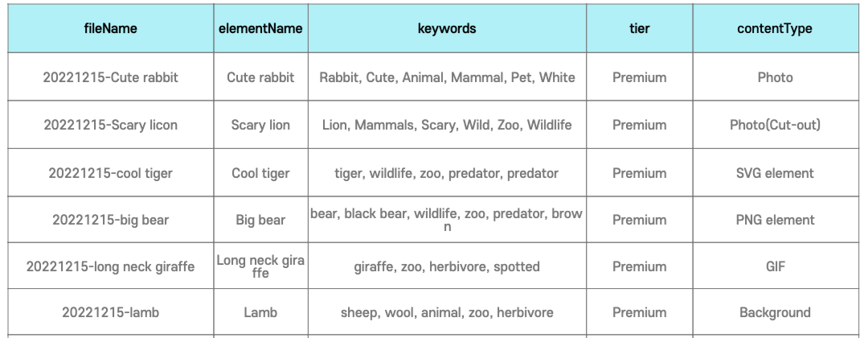
Task: Select the Rabbit, Cute, Animal keywords cell
Action: [x=447, y=77]
